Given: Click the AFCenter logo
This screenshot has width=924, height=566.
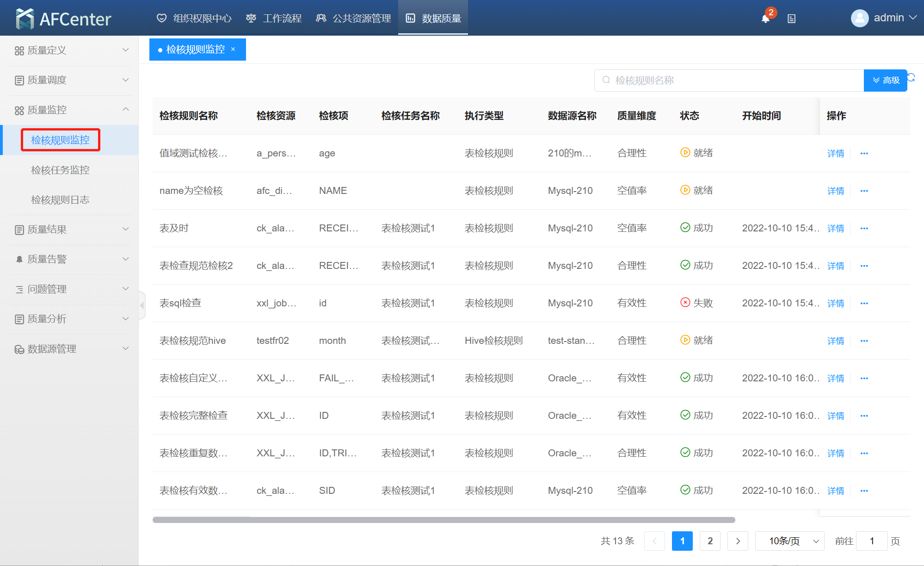Looking at the screenshot, I should (63, 19).
